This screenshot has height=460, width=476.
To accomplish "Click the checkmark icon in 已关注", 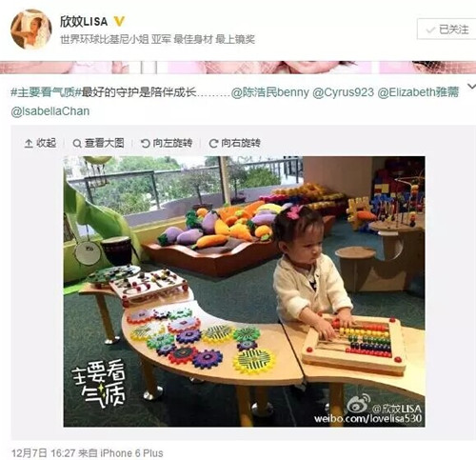I will pos(430,30).
